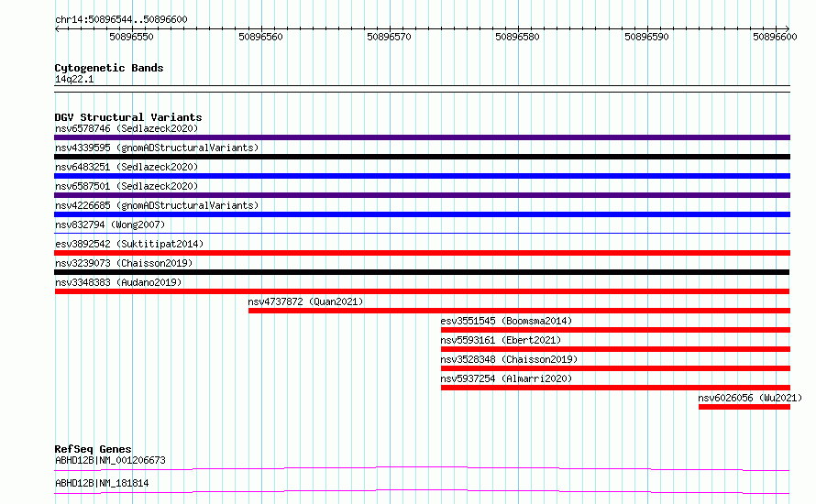
Task: Click the red nsv4737872 variant bar
Action: 519,311
